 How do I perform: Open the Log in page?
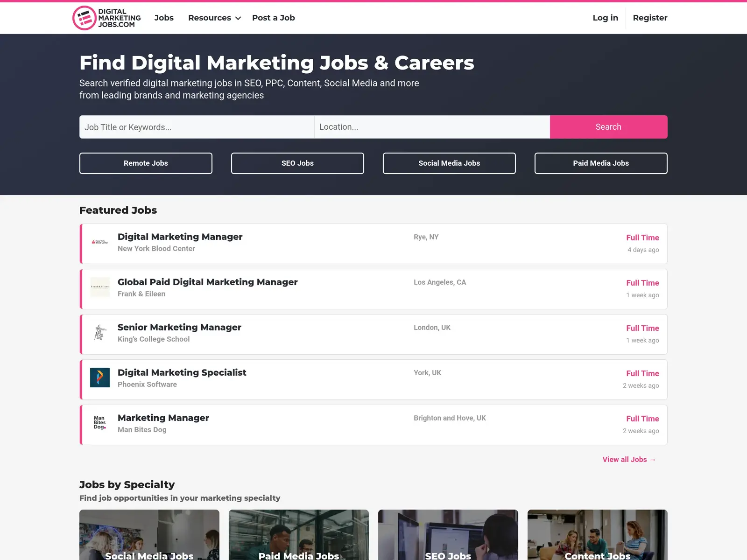click(605, 18)
